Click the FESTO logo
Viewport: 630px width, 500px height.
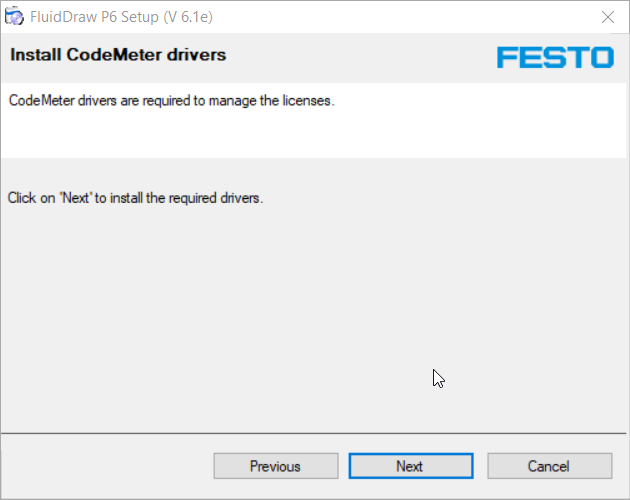point(555,57)
